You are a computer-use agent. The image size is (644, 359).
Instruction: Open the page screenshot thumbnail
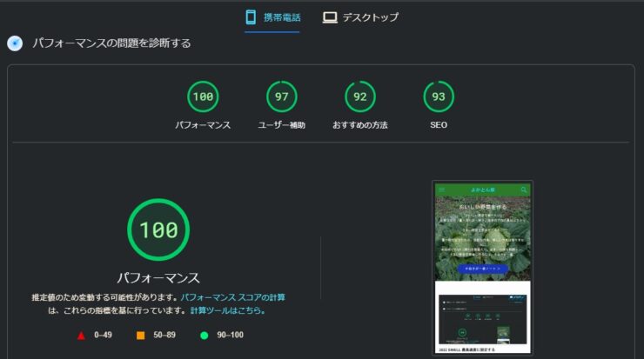[x=482, y=266]
